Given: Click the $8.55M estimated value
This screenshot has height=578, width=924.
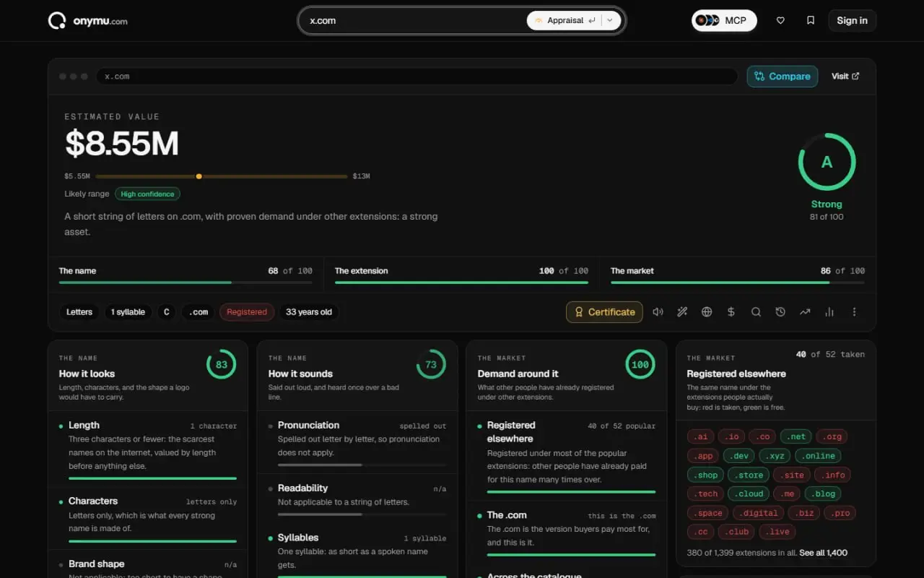Looking at the screenshot, I should 122,143.
